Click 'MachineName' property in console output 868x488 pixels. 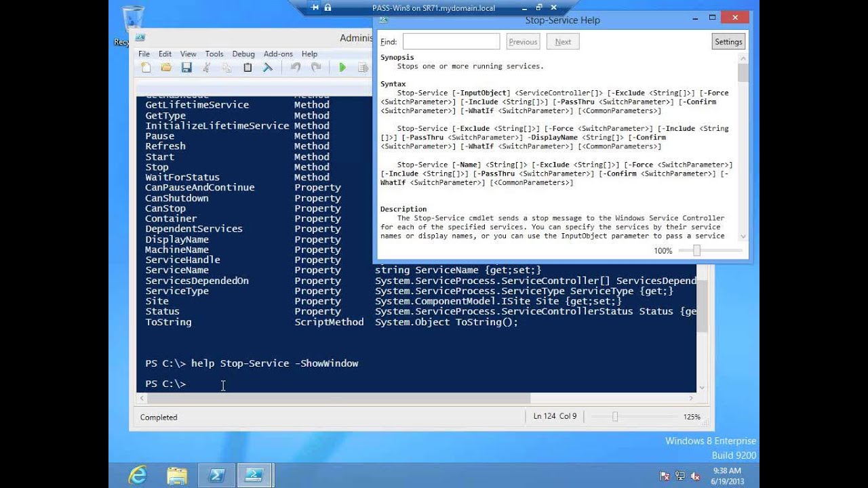(x=176, y=250)
